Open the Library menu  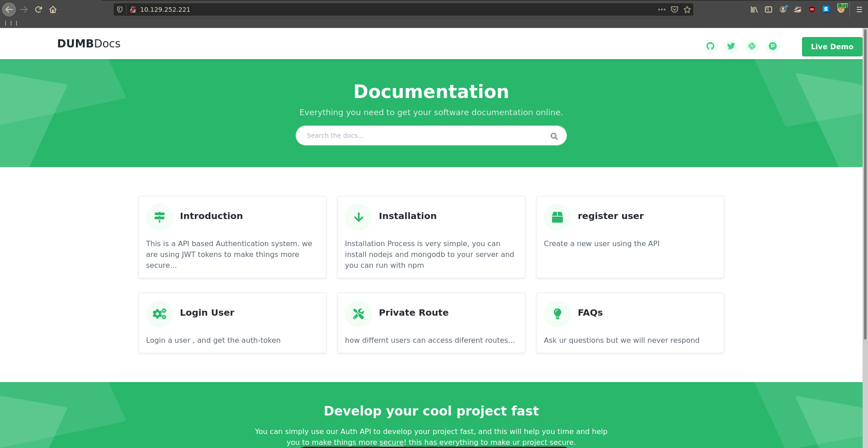pos(754,9)
